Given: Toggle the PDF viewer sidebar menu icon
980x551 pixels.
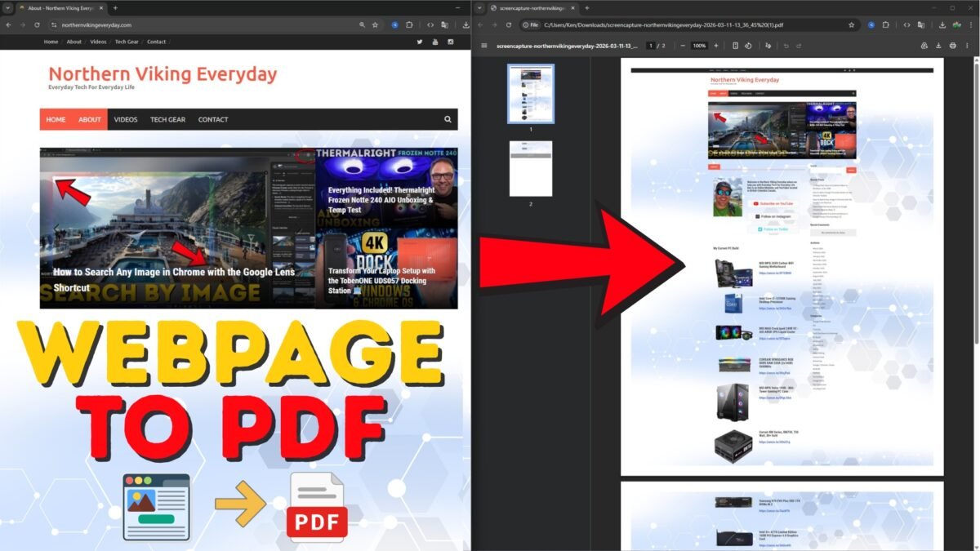Looking at the screenshot, I should pos(483,46).
